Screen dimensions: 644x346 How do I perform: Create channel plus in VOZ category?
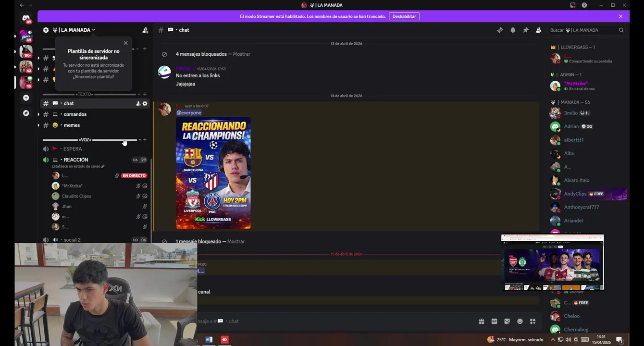(x=145, y=140)
